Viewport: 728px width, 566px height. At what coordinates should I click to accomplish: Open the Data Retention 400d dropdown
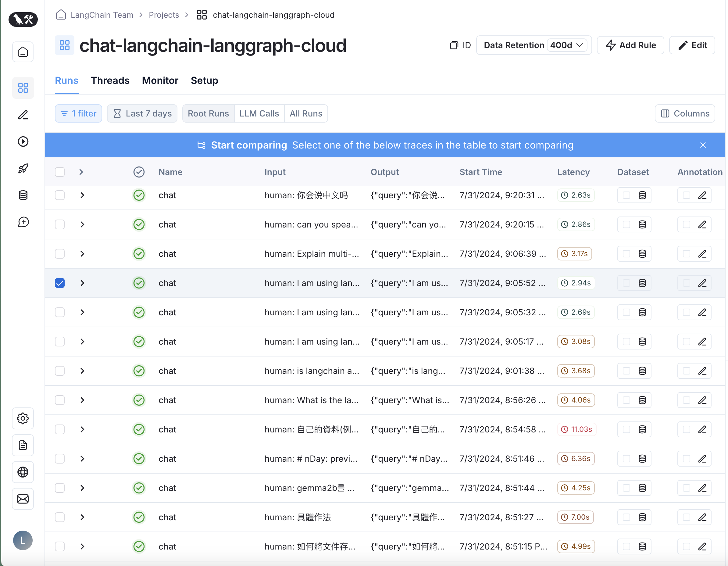tap(567, 45)
